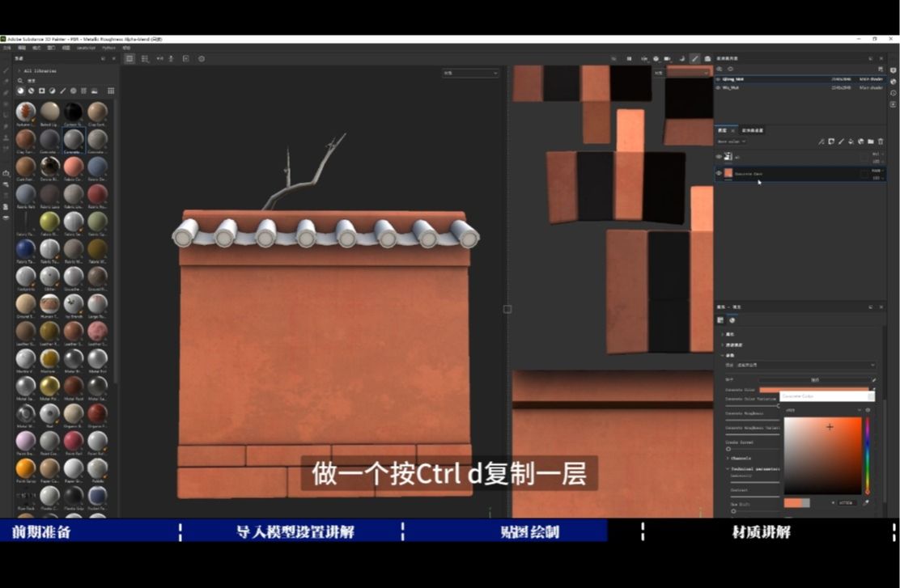Toggle visibility of Concrete layer

click(x=719, y=173)
